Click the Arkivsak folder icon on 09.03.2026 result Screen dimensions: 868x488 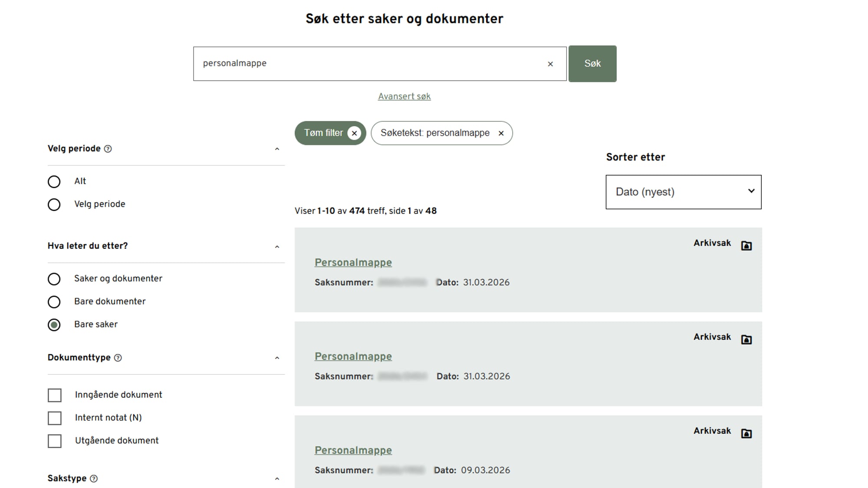pyautogui.click(x=746, y=433)
